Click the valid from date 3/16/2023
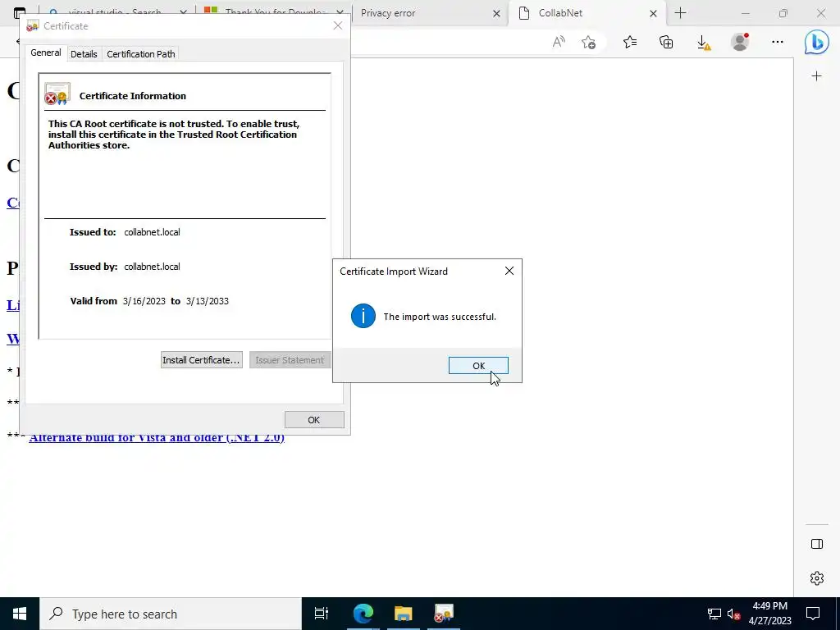Image resolution: width=840 pixels, height=630 pixels. (144, 301)
